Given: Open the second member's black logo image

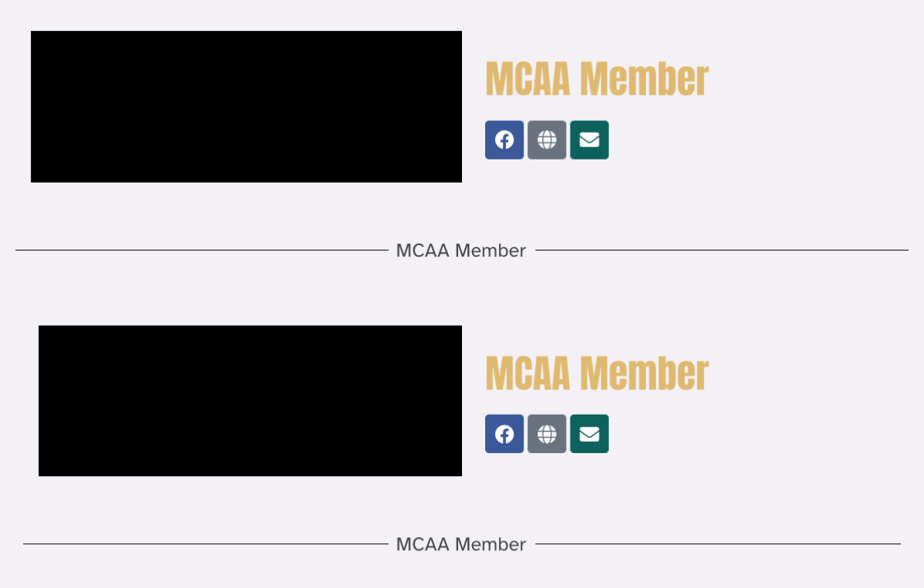Looking at the screenshot, I should coord(250,401).
